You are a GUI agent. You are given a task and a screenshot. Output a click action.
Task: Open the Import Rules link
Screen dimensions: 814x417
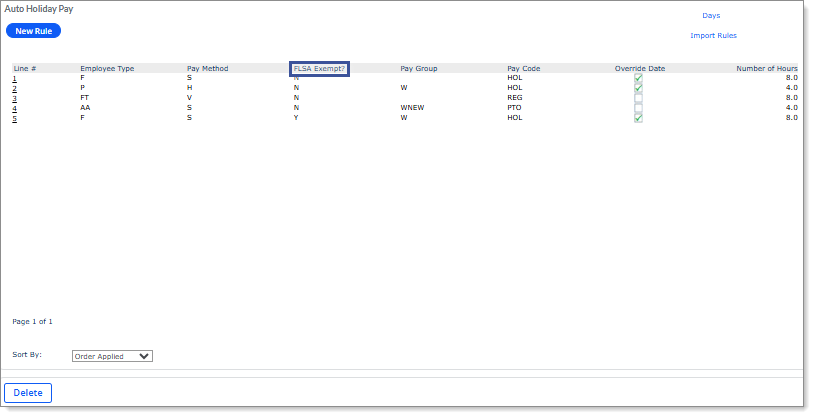coord(713,36)
